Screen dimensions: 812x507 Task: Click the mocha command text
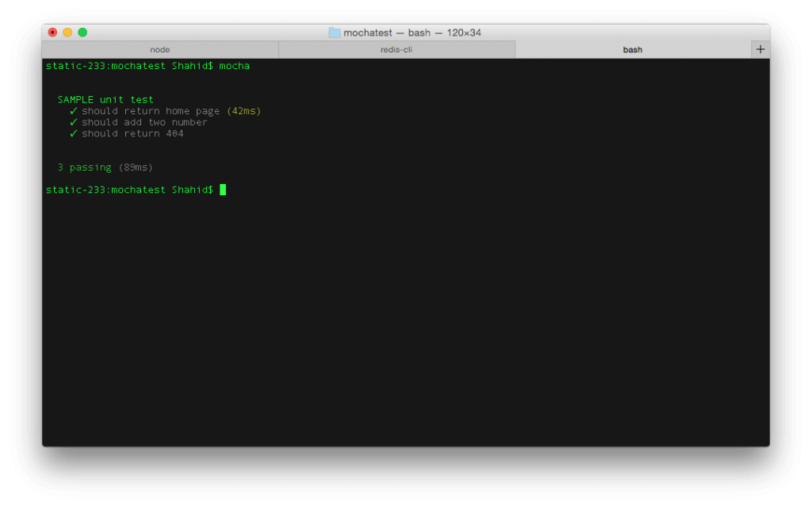(233, 67)
